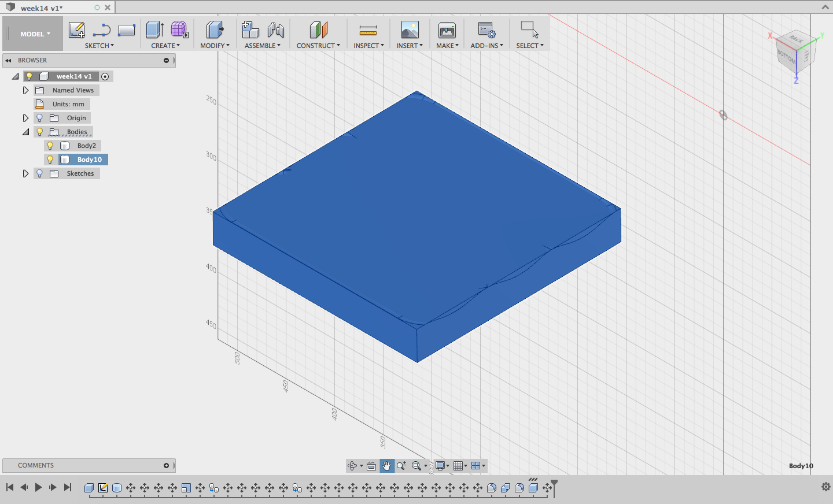Image resolution: width=833 pixels, height=504 pixels.
Task: Open the Grid and Snaps icon
Action: (x=458, y=466)
